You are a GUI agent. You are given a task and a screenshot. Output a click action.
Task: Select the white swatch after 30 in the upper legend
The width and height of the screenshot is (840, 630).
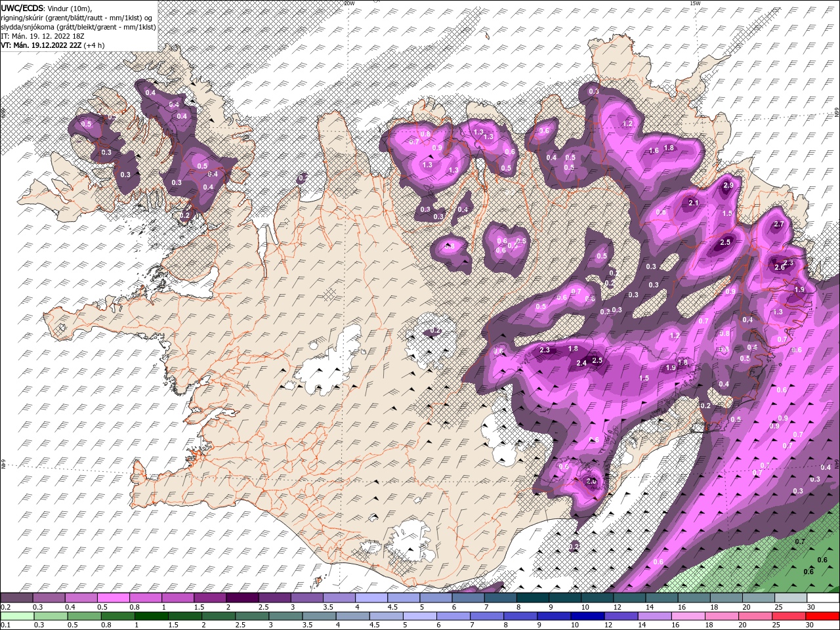(823, 598)
